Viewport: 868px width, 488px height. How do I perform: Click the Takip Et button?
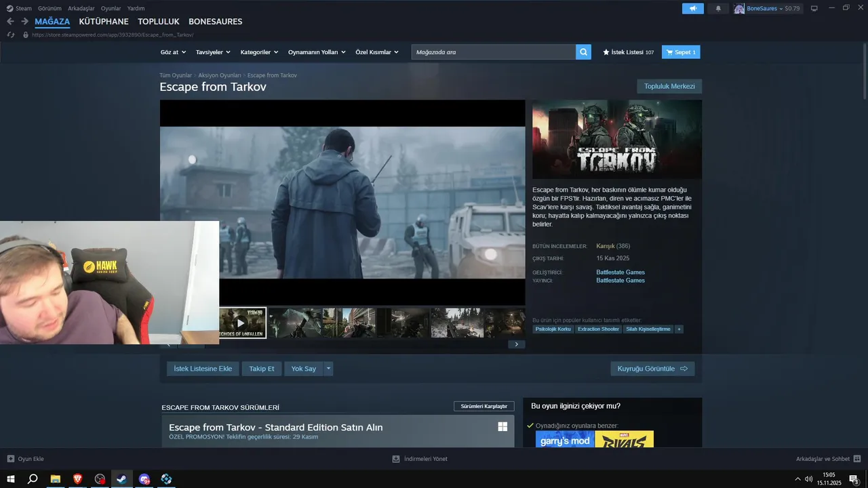(x=262, y=369)
